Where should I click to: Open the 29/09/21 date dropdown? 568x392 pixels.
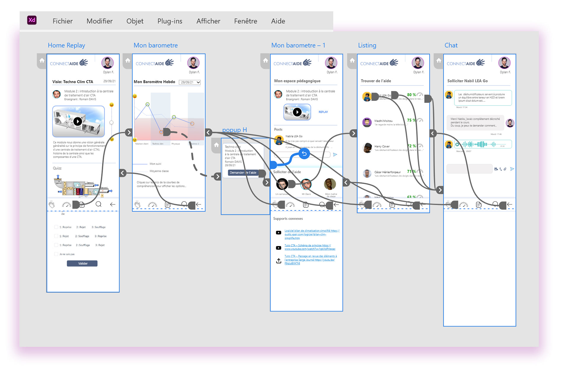point(190,82)
